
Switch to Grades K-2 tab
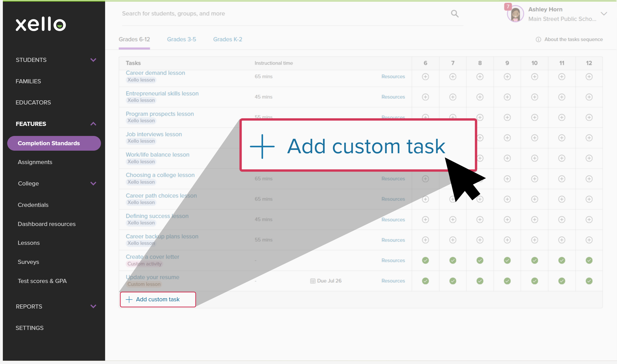[x=228, y=39]
